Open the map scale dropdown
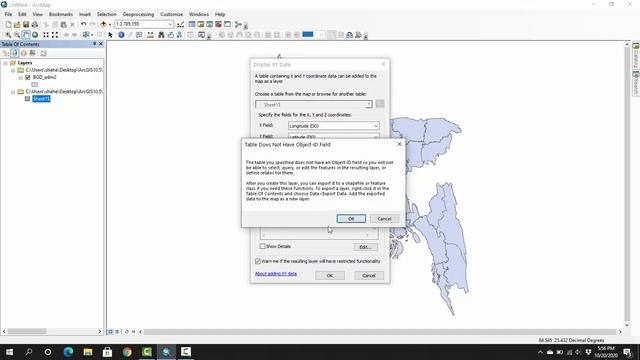 [170, 24]
